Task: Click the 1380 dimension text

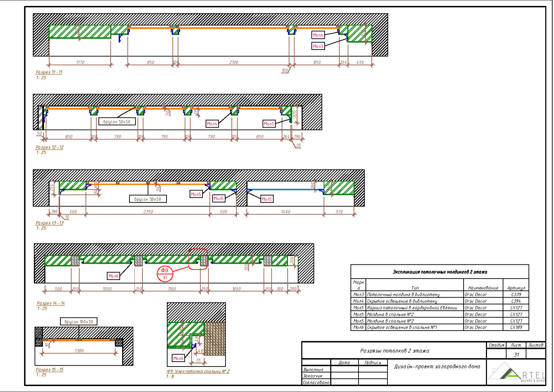Action: [79, 351]
